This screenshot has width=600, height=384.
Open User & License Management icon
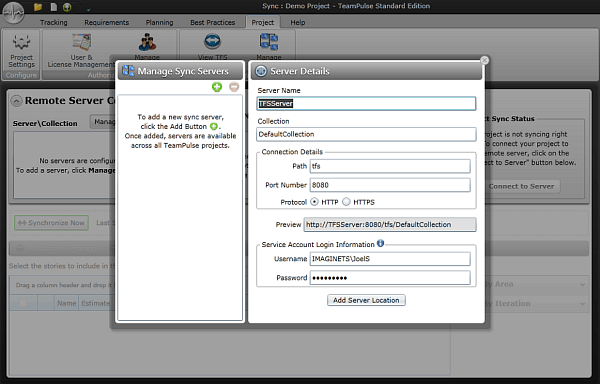click(82, 42)
